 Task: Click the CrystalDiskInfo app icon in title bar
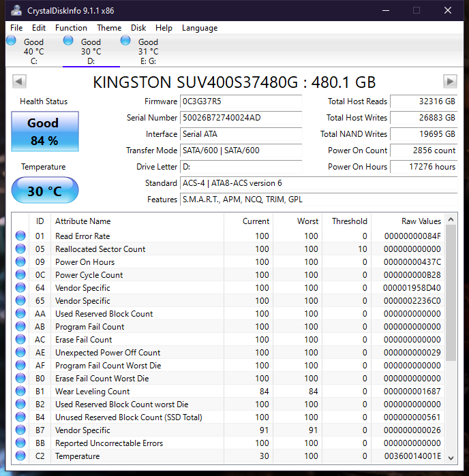16,10
